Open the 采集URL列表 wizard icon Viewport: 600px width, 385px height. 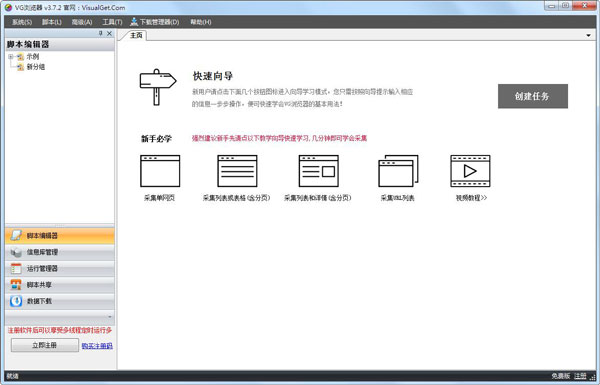(398, 171)
